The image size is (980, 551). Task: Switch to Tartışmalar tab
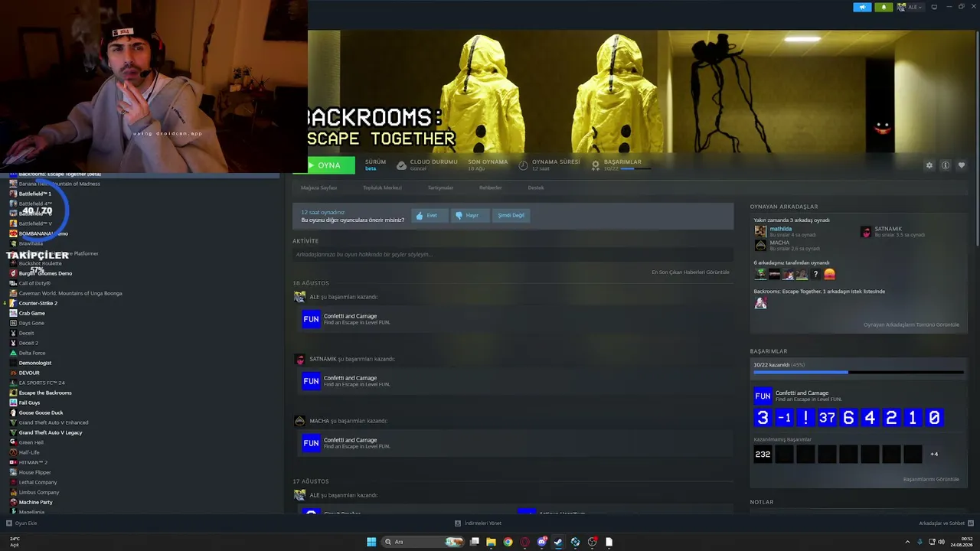point(440,187)
